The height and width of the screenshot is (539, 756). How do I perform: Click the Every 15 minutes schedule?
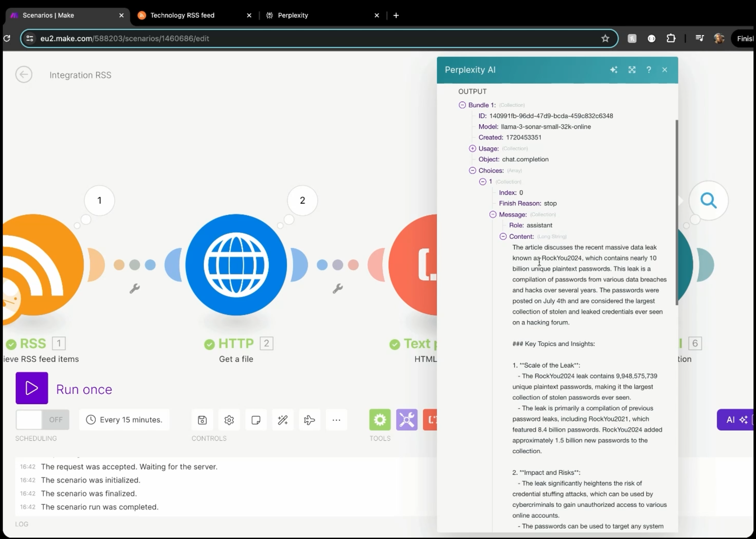(x=125, y=420)
